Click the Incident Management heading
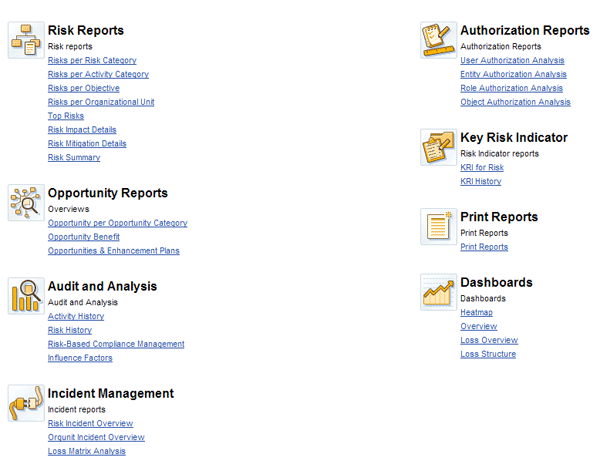Screen dimensions: 600x464 click(x=111, y=393)
